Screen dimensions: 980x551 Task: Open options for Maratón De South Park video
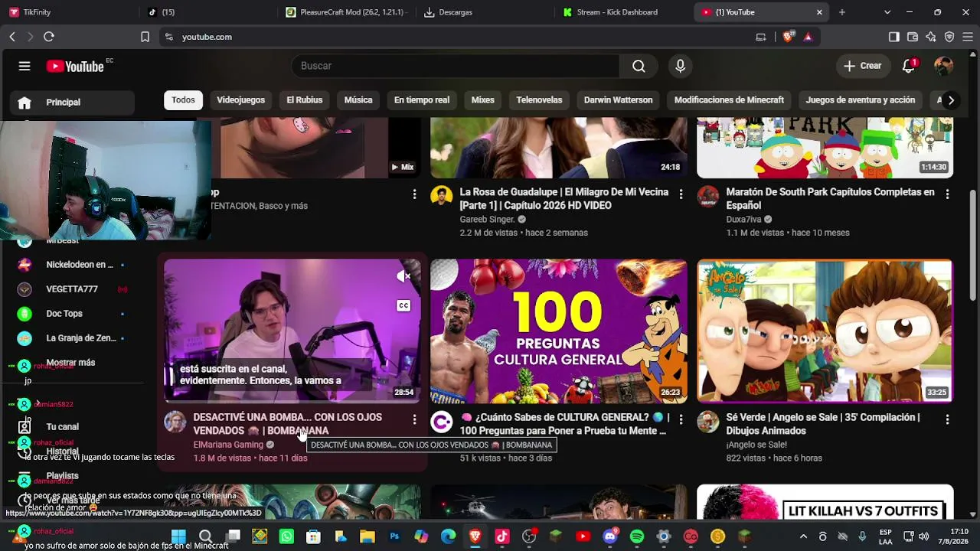coord(947,194)
